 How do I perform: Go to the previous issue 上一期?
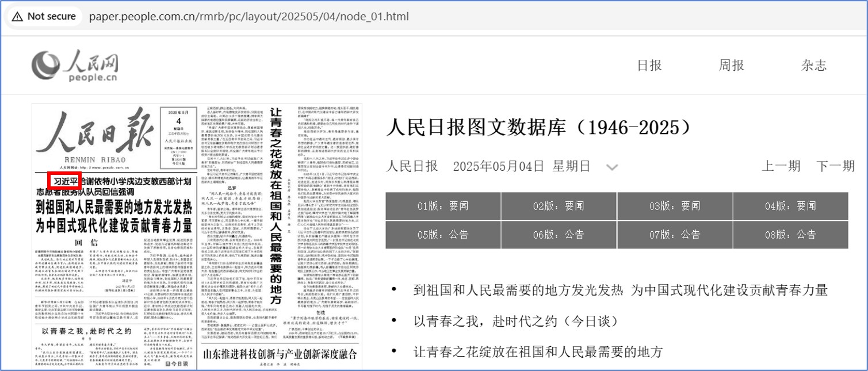(x=781, y=166)
